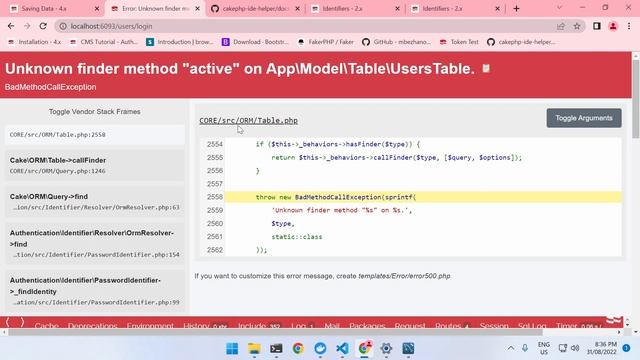Image resolution: width=640 pixels, height=360 pixels.
Task: Open the FakerPHP / Faker bookmark
Action: click(x=325, y=42)
